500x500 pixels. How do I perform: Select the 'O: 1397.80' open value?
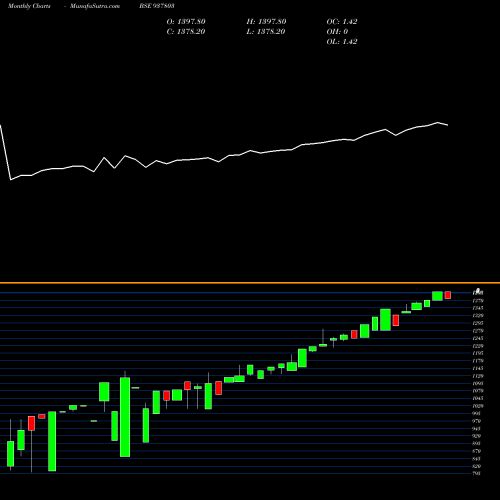(x=186, y=22)
